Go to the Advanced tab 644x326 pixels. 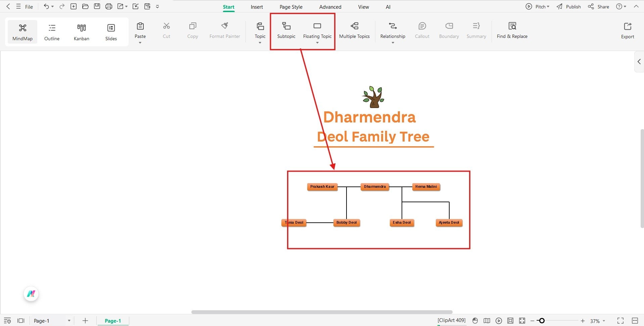330,7
